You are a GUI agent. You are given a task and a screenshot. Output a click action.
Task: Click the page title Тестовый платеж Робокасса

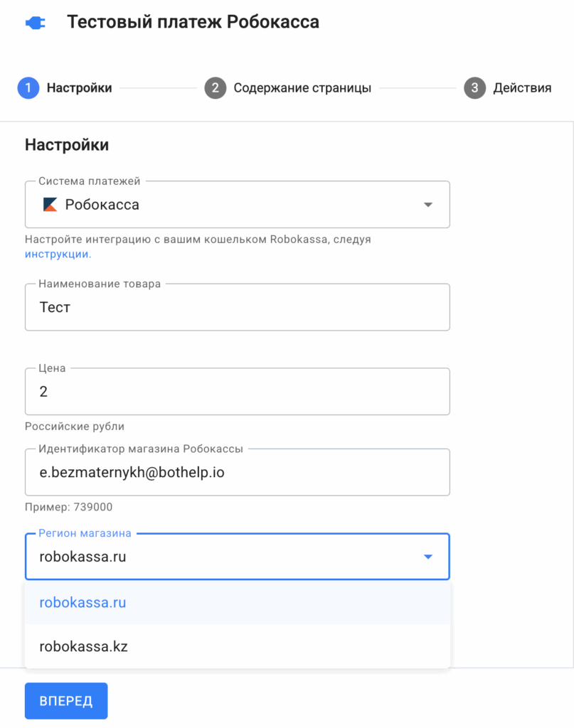(193, 22)
